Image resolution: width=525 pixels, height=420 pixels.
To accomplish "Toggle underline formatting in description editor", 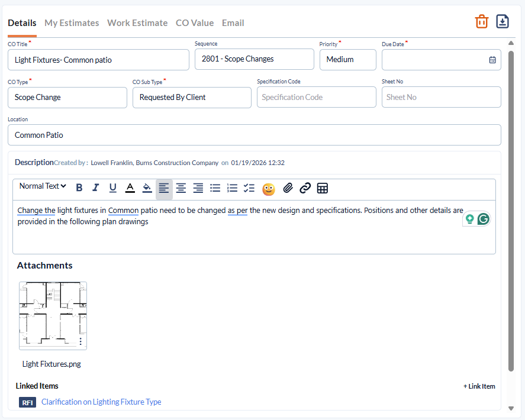I will [x=113, y=188].
